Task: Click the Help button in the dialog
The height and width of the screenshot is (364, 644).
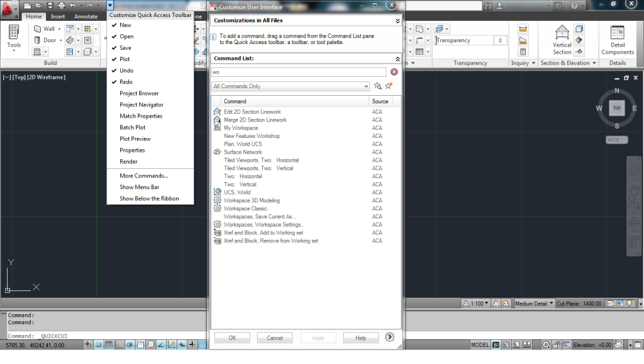Action: tap(360, 338)
